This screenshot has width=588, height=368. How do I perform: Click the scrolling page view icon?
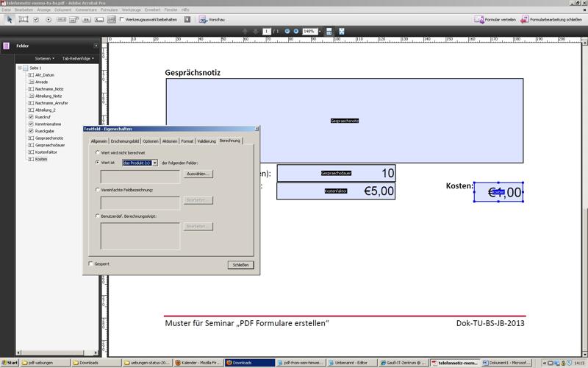(329, 32)
